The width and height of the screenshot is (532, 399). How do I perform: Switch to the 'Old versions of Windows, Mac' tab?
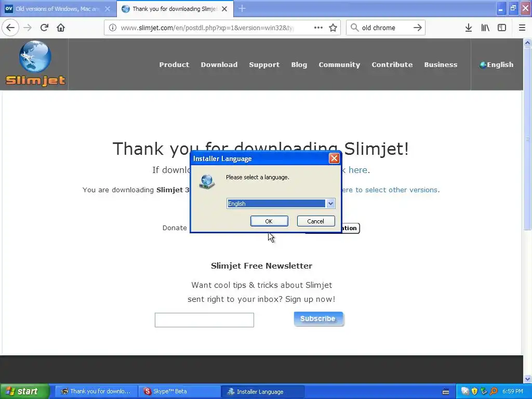(57, 9)
